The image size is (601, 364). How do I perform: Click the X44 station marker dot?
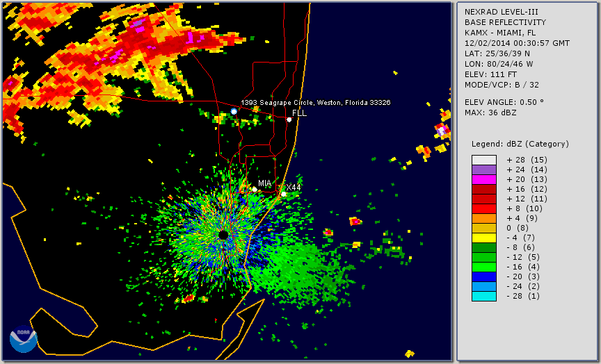(x=284, y=194)
